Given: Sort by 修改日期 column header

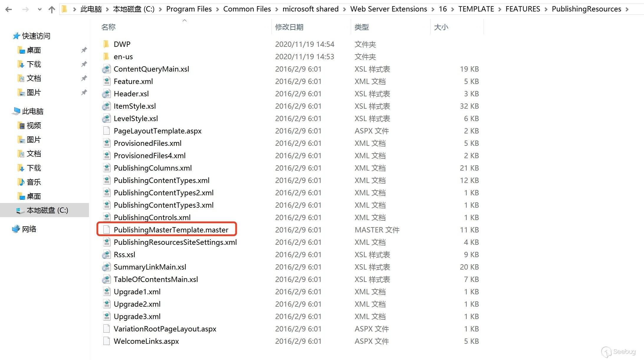Looking at the screenshot, I should pos(289,27).
